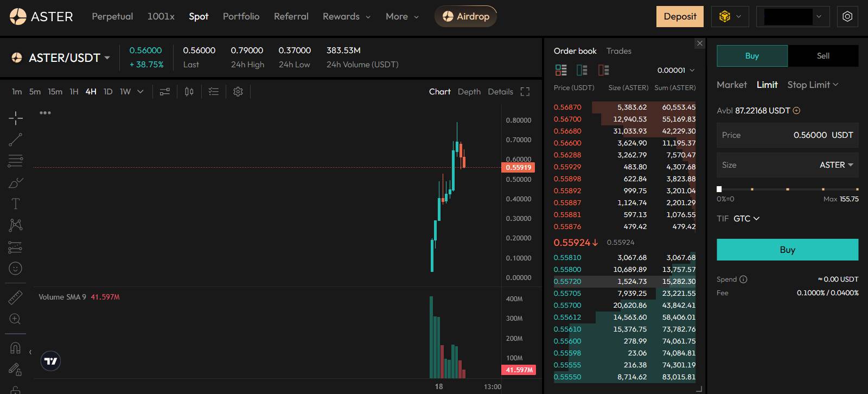Viewport: 868px width, 394px height.
Task: Open the account settings hexagon icon
Action: click(x=847, y=17)
